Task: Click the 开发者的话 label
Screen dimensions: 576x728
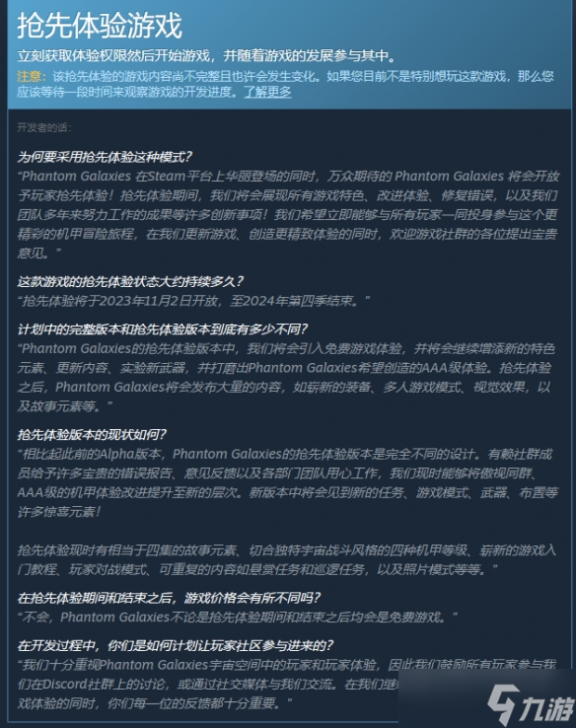Action: click(44, 127)
